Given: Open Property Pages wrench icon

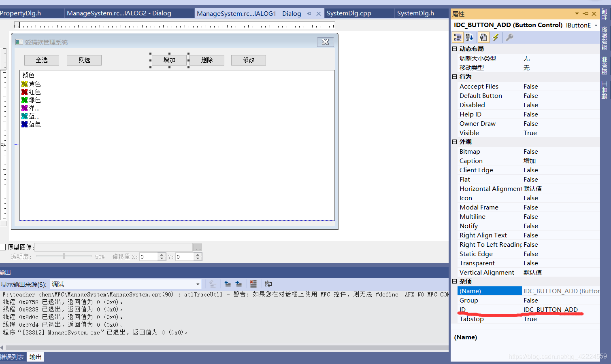Looking at the screenshot, I should (509, 37).
